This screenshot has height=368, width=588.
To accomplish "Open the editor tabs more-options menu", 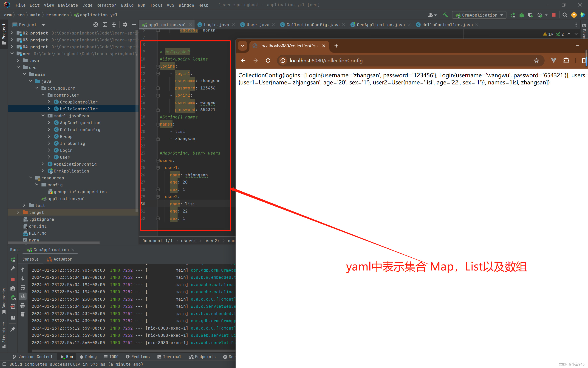I will pos(576,25).
